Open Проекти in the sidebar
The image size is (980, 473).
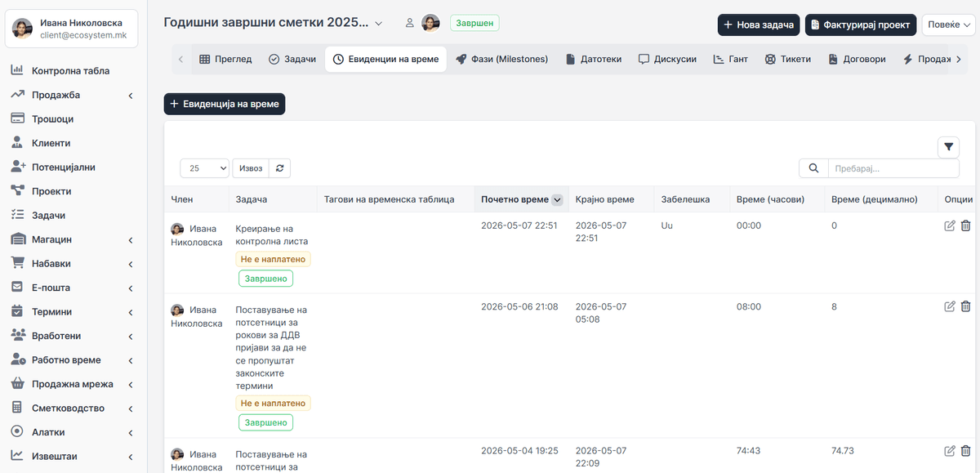tap(51, 191)
